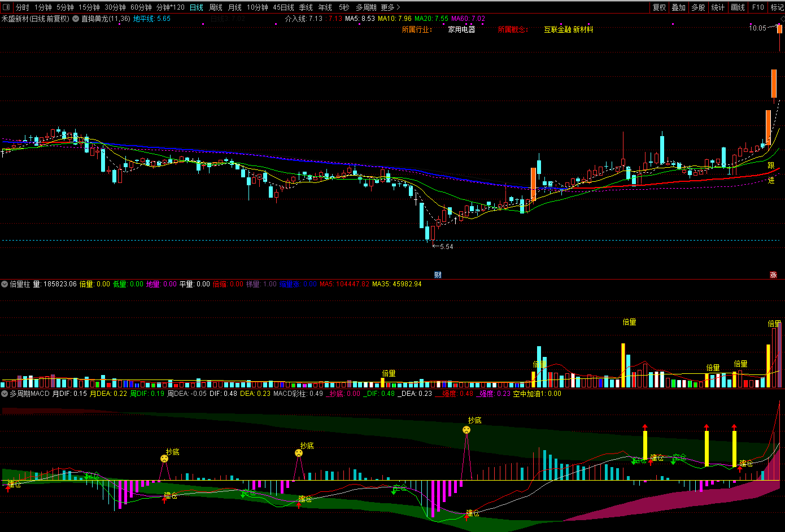Click the MA35: 45982.94 volume label
The height and width of the screenshot is (532, 785).
(x=396, y=284)
